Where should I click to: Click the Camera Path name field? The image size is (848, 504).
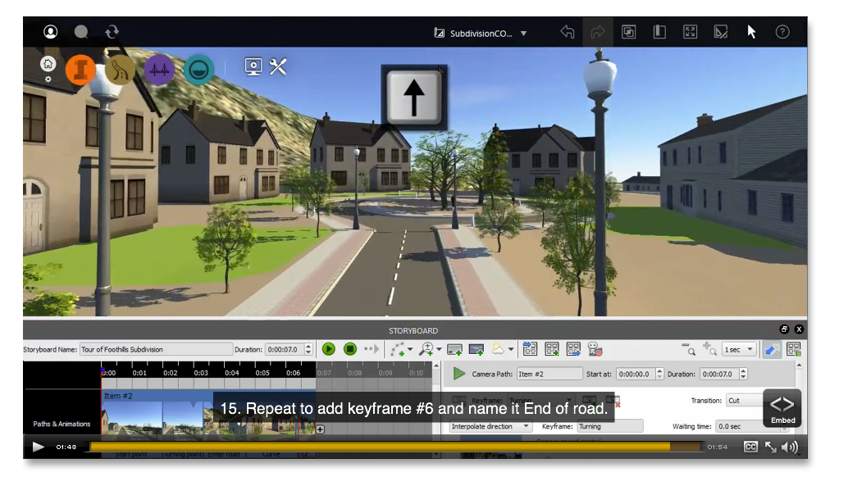pos(549,374)
